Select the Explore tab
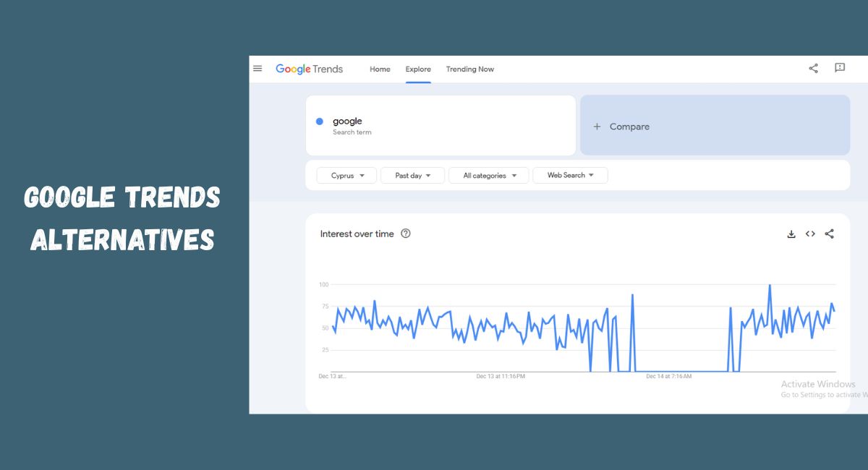868x470 pixels. [418, 69]
